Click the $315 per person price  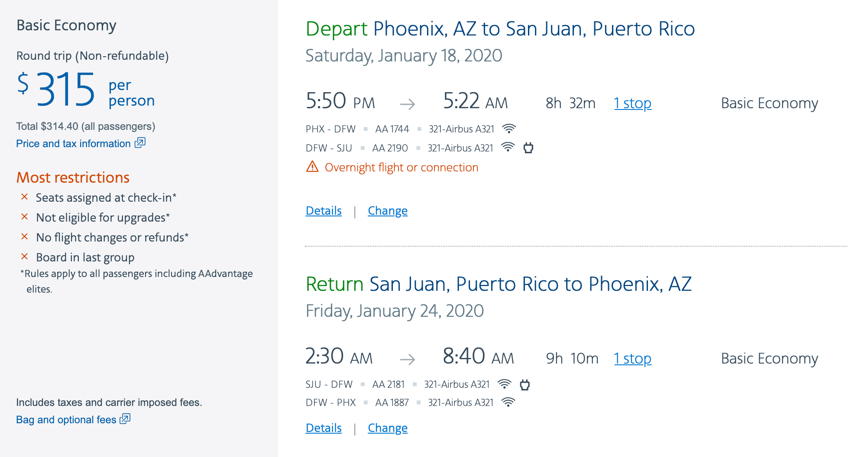tap(65, 90)
